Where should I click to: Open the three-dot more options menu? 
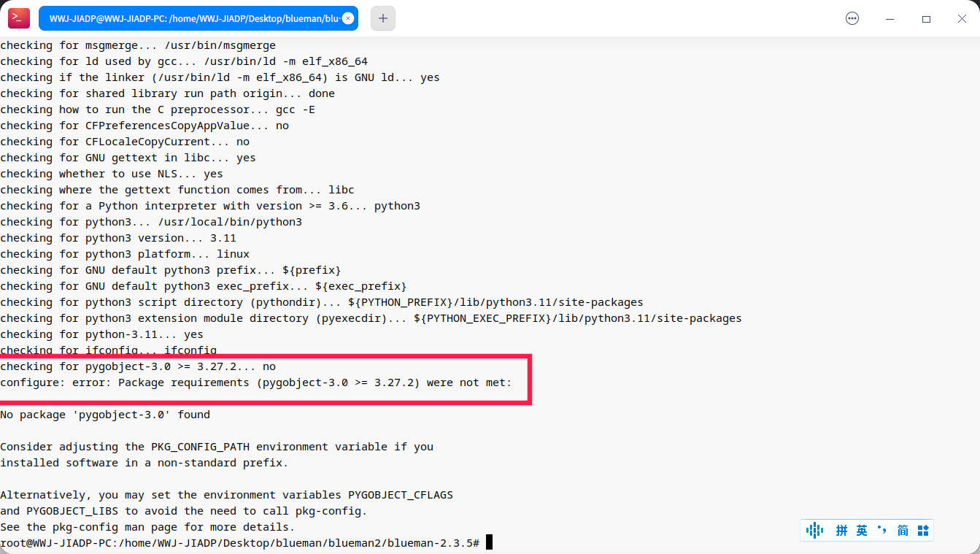click(x=852, y=19)
